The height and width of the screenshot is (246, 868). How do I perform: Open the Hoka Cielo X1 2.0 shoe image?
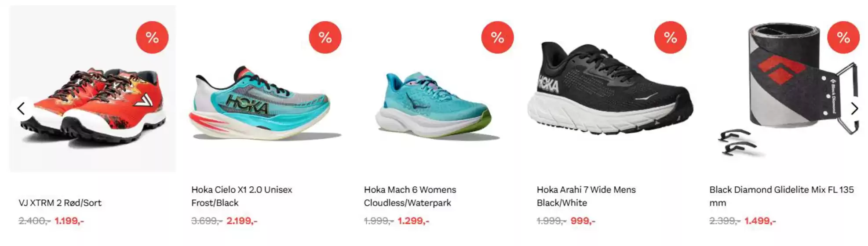tap(264, 104)
